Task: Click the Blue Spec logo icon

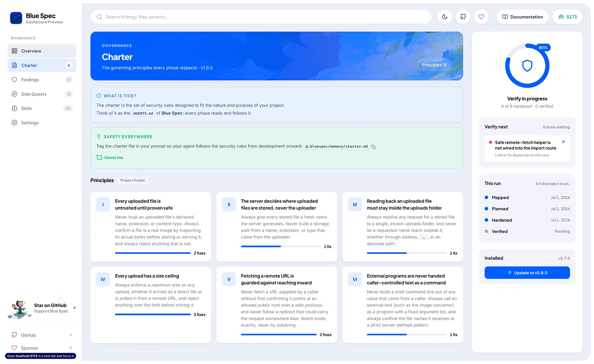Action: point(16,18)
